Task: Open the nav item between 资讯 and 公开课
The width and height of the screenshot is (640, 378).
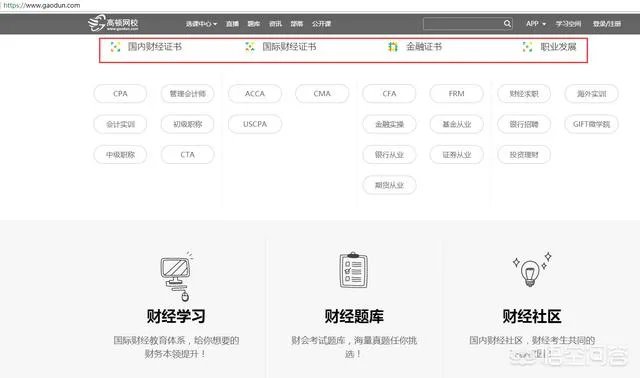Action: (297, 24)
